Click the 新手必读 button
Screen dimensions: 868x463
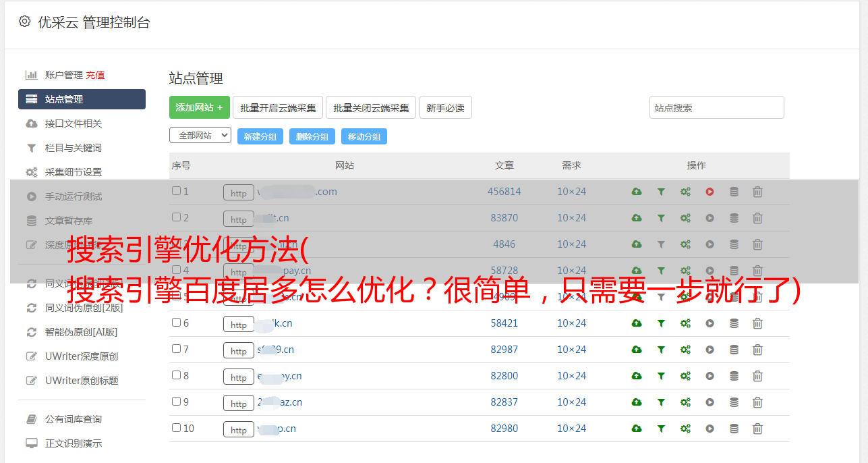point(445,107)
